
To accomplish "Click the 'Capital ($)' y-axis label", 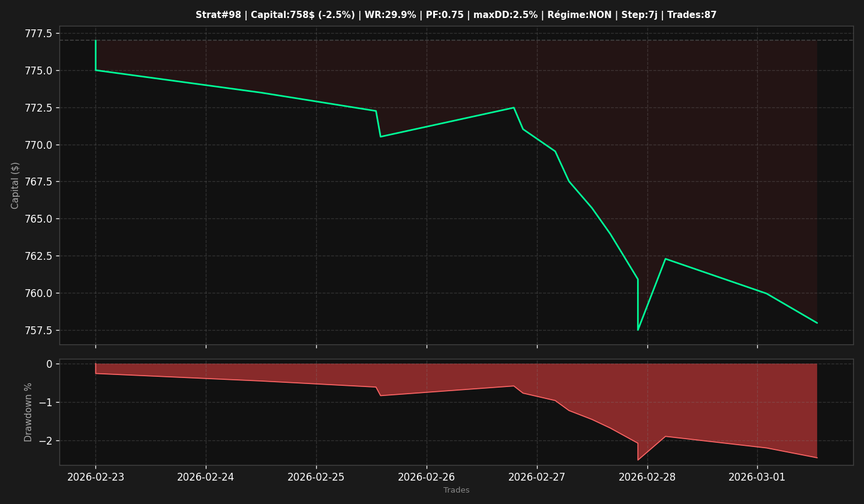I will (16, 185).
